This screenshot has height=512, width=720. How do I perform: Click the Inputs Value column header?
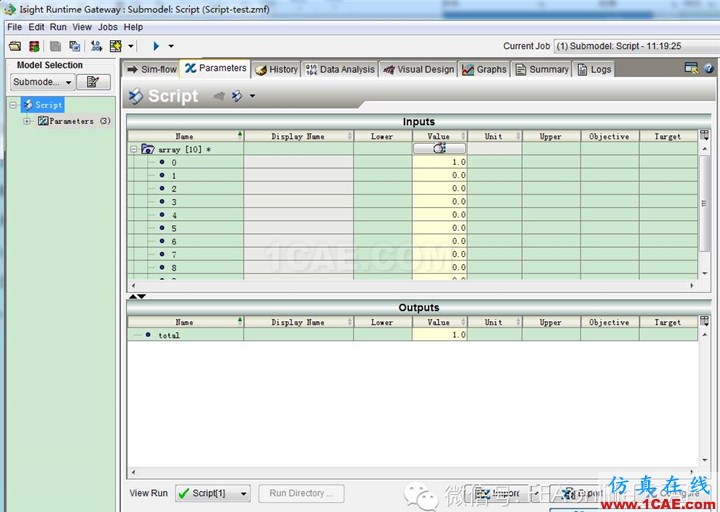(x=439, y=136)
